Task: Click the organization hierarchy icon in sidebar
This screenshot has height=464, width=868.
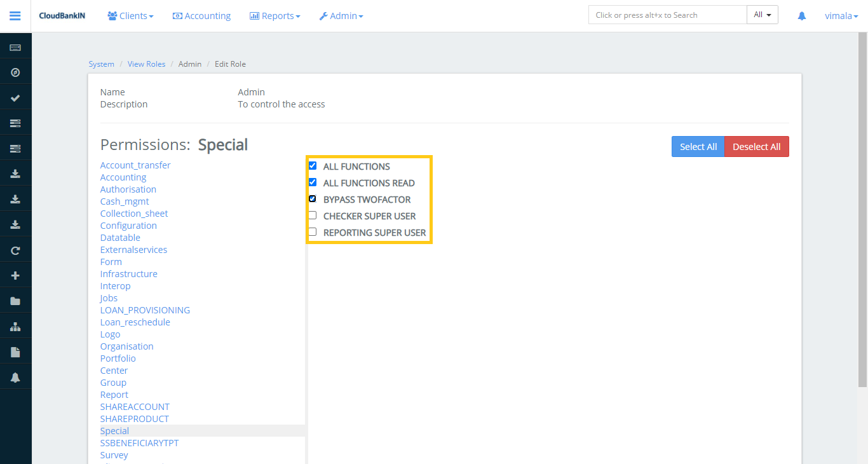Action: click(16, 326)
